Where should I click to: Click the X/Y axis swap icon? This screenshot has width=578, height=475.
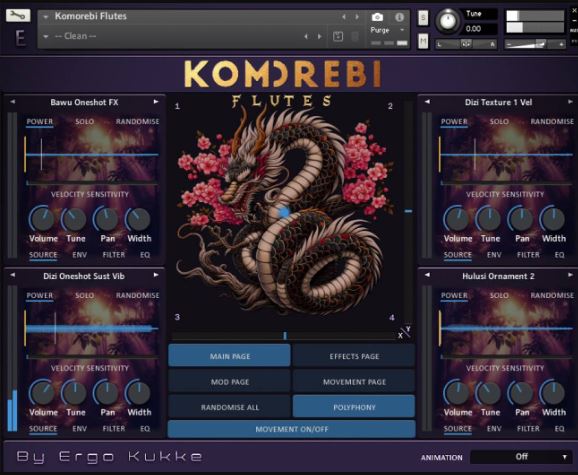pyautogui.click(x=404, y=332)
